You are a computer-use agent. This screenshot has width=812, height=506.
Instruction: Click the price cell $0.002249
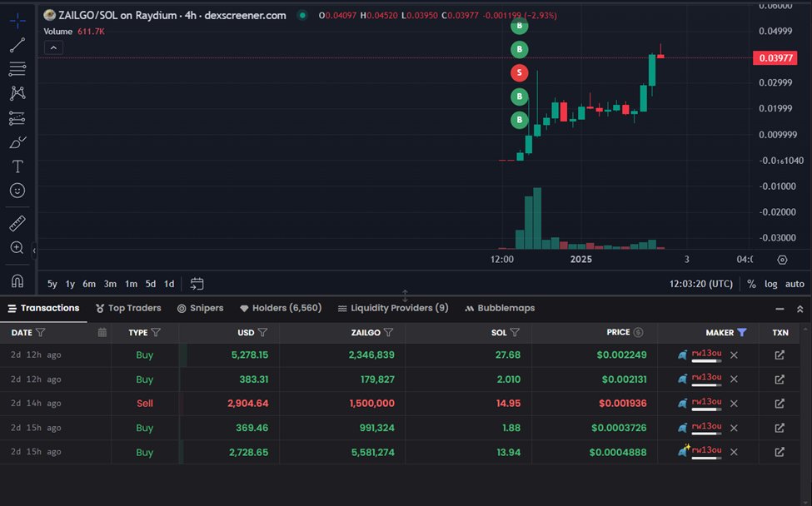pos(621,355)
